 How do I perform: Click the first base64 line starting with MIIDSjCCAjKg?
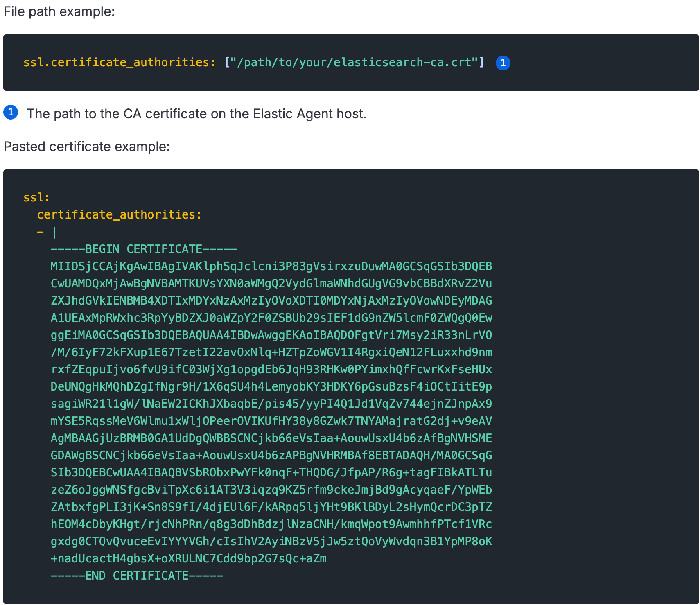tap(271, 266)
